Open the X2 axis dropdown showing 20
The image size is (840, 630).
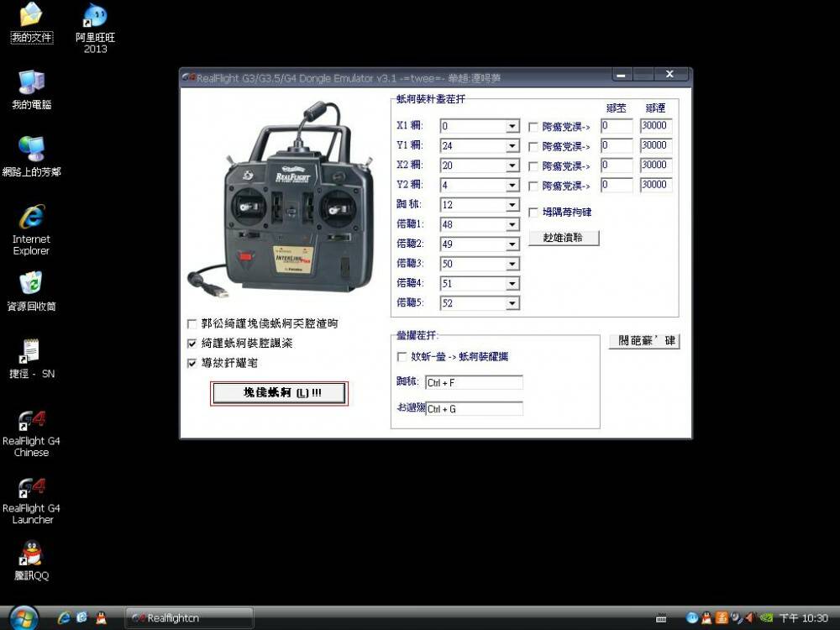[x=512, y=165]
